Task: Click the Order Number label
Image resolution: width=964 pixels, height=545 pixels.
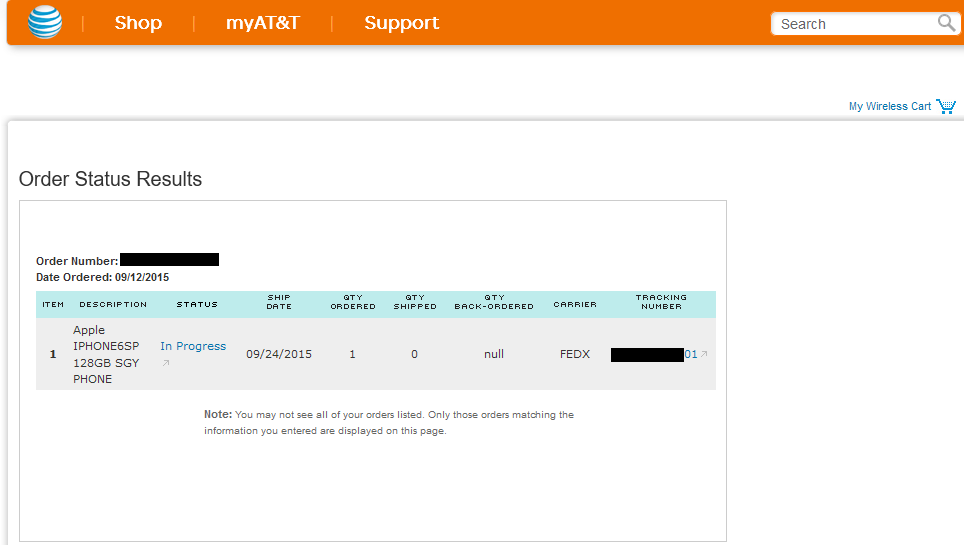Action: tap(77, 261)
